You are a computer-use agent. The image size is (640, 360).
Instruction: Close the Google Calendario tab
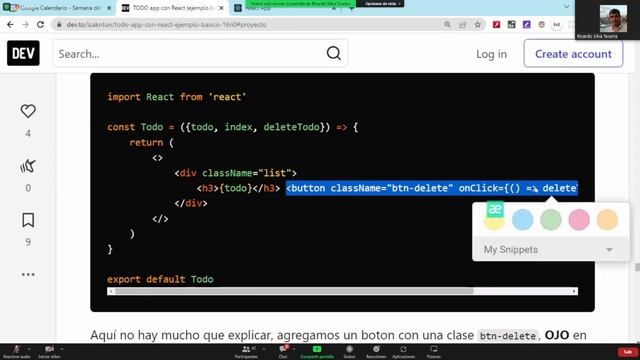tap(109, 8)
